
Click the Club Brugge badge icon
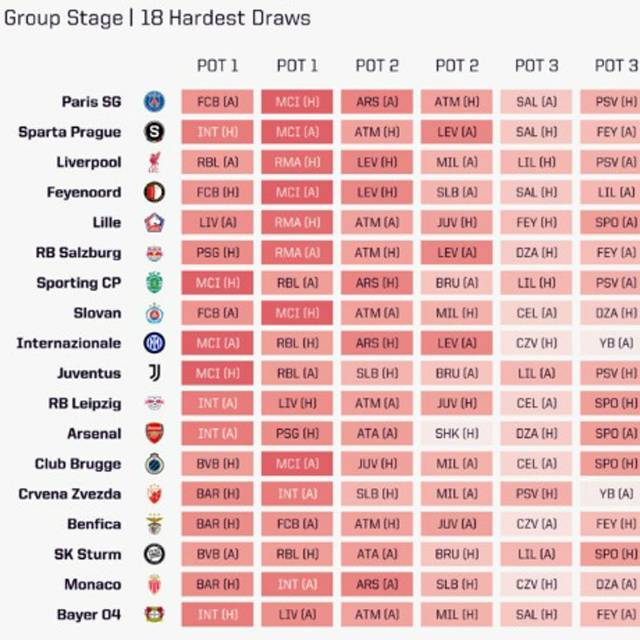coord(154,464)
